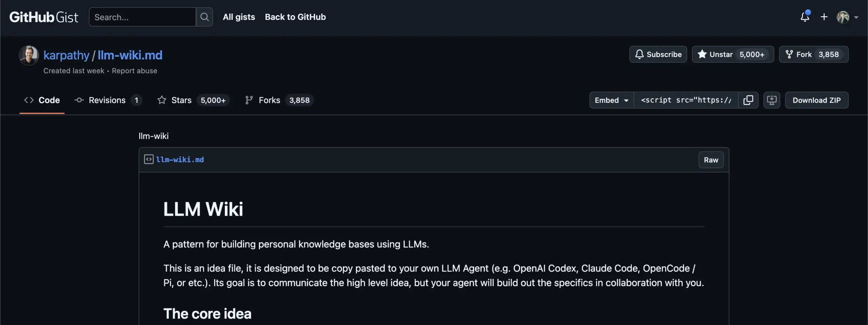The image size is (868, 325).
Task: Click the GitHub Gist logo
Action: pos(44,17)
